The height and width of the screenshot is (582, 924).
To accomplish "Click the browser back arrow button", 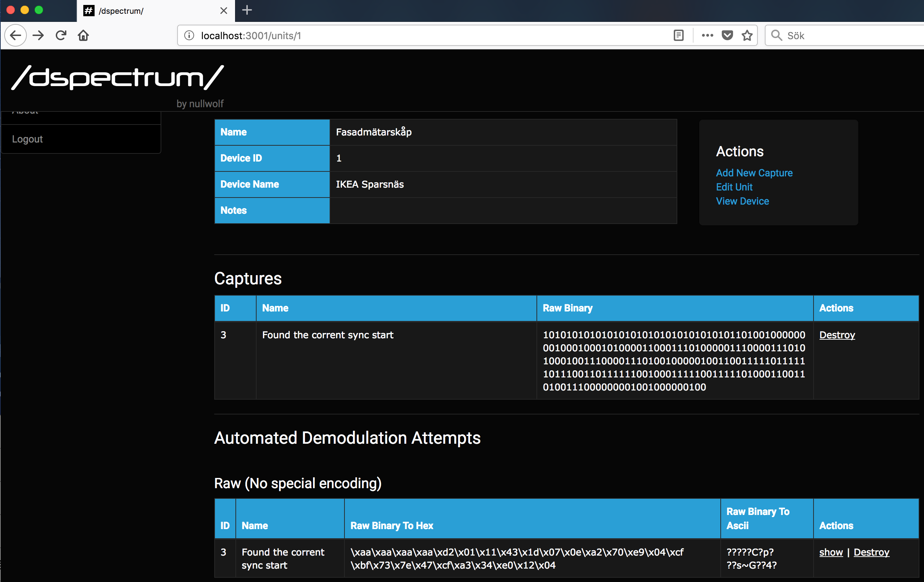I will click(x=15, y=35).
